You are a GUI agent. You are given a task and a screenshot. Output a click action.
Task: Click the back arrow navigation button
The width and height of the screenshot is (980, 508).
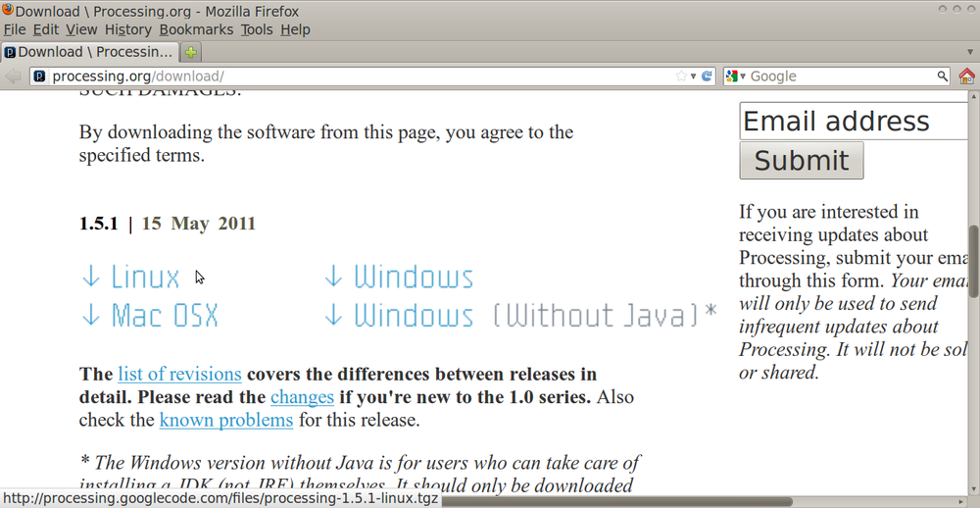tap(13, 76)
